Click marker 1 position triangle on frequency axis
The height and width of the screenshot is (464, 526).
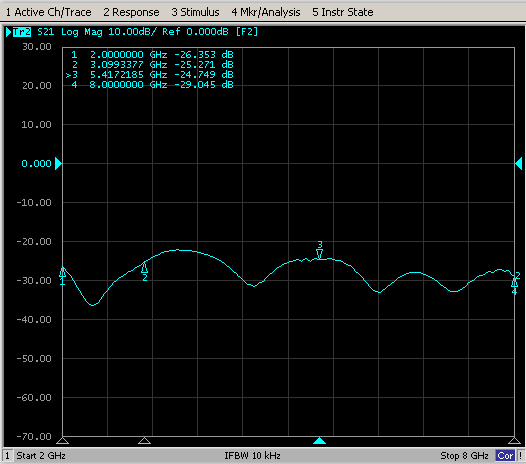pyautogui.click(x=63, y=441)
